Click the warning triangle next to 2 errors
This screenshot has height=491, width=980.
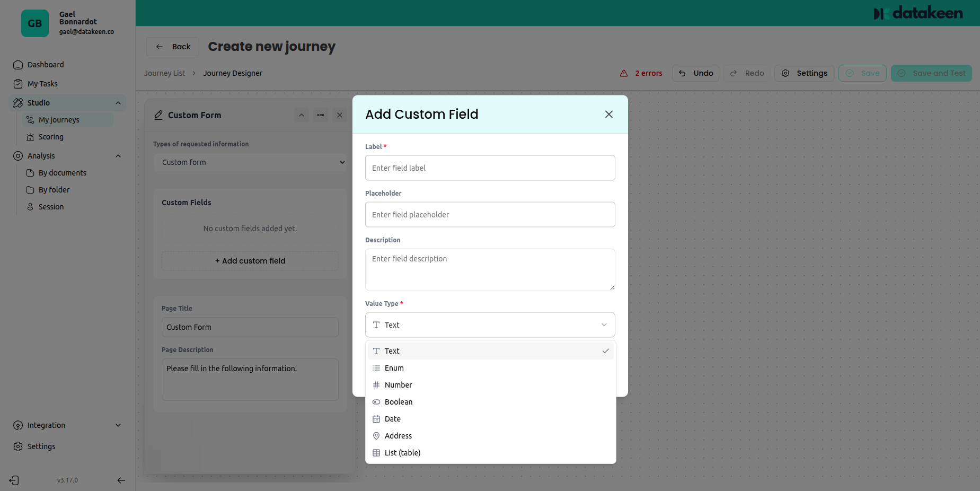coord(623,73)
